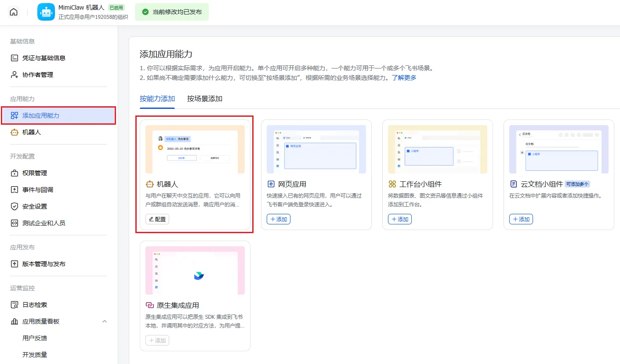
Task: Open 事件与回调 settings
Action: 38,190
